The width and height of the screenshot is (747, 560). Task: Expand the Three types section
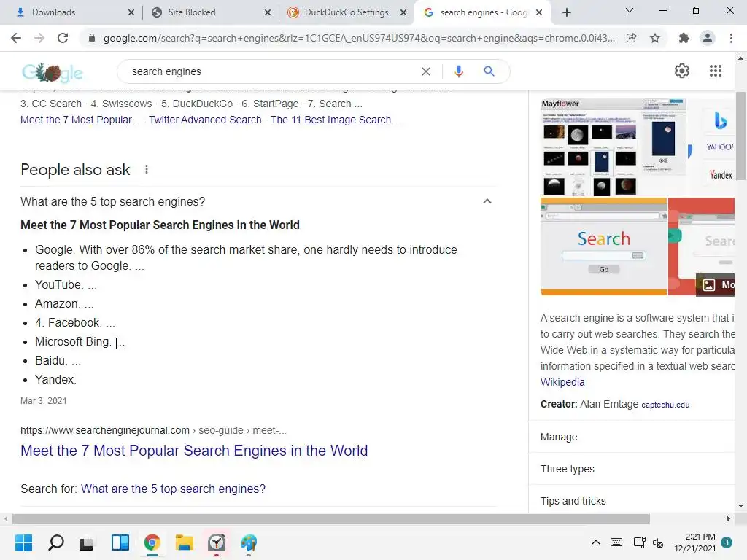coord(631,469)
